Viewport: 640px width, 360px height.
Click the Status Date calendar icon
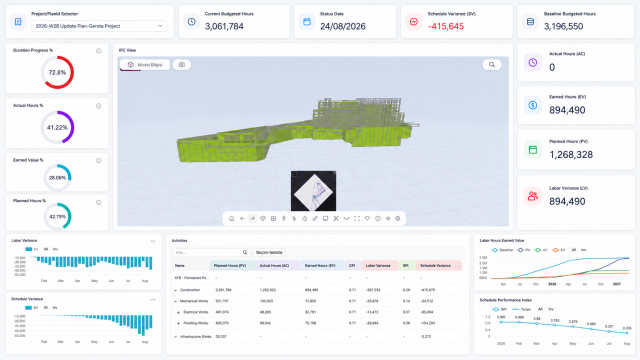tap(307, 22)
